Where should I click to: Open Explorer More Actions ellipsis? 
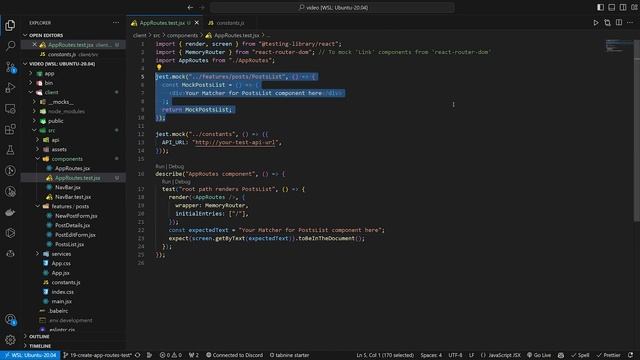coord(116,23)
